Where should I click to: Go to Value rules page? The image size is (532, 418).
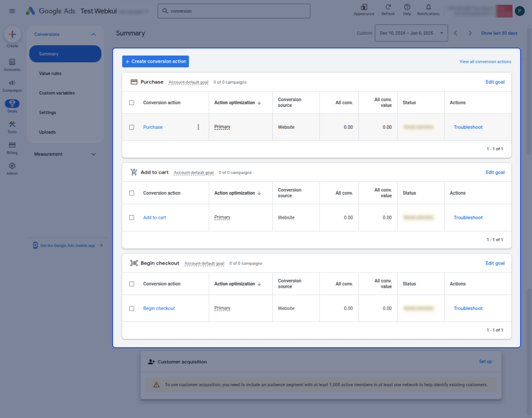[50, 73]
